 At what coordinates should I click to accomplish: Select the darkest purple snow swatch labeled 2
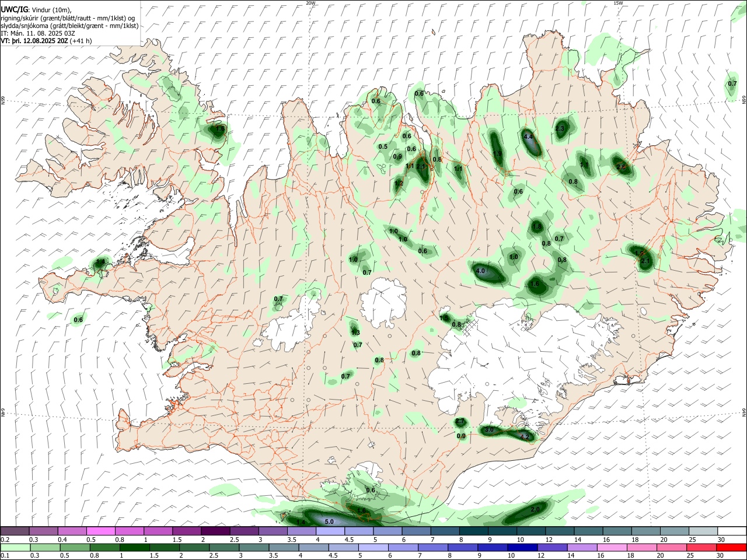215,531
